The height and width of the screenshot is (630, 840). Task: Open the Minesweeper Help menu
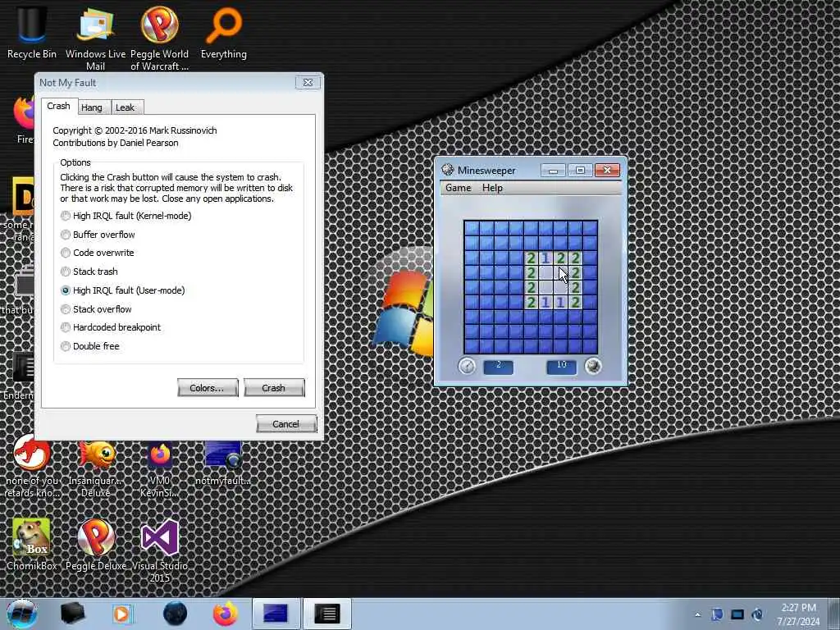(492, 188)
